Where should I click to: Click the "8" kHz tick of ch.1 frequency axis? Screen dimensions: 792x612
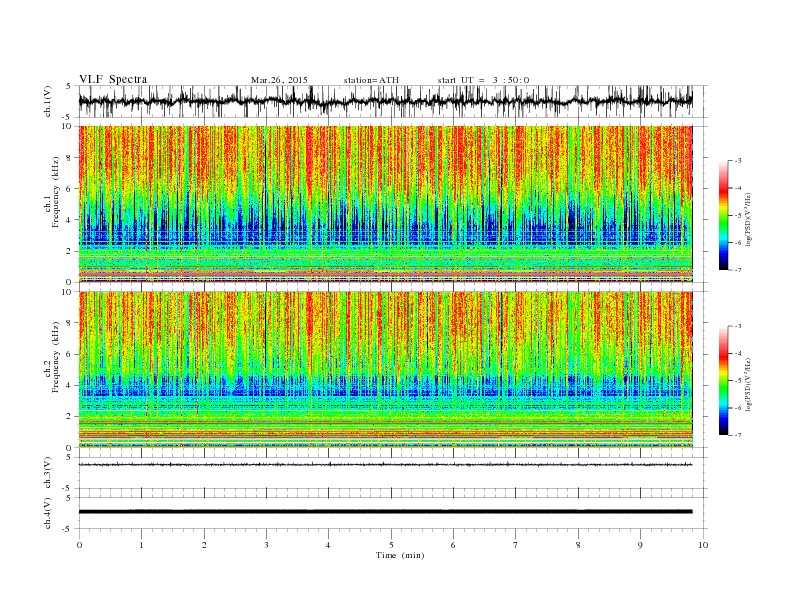(x=69, y=158)
